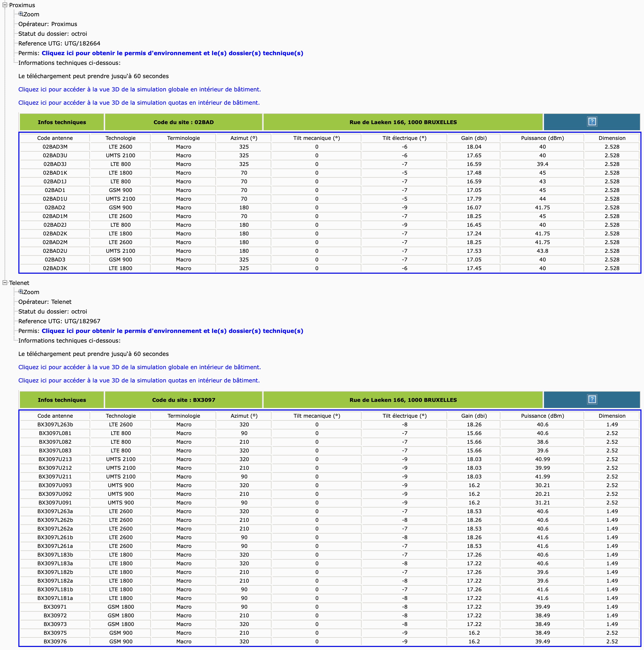Open Telenet global 3D simulation view link
Image resolution: width=644 pixels, height=650 pixels.
pyautogui.click(x=140, y=367)
